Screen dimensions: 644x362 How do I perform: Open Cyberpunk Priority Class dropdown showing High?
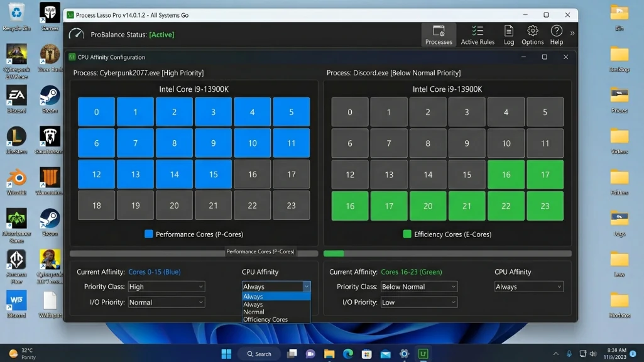pyautogui.click(x=166, y=287)
